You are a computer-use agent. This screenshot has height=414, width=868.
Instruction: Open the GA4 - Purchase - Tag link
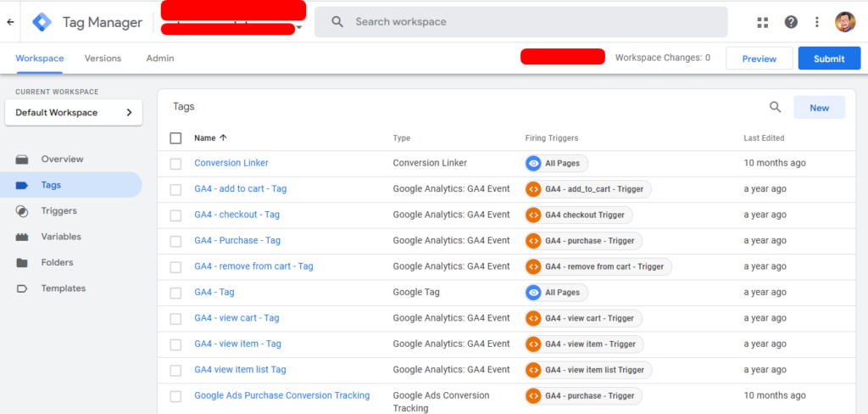click(x=237, y=241)
